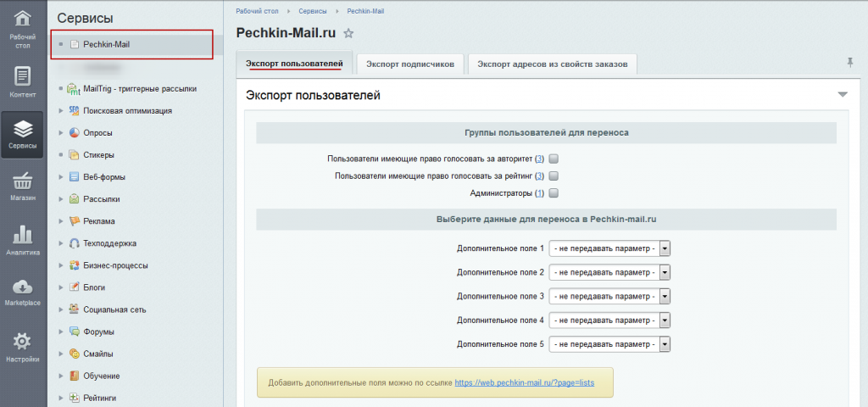Open the Дополнительное поле 5 dropdown
Viewport: 868px width, 407px height.
pyautogui.click(x=609, y=344)
